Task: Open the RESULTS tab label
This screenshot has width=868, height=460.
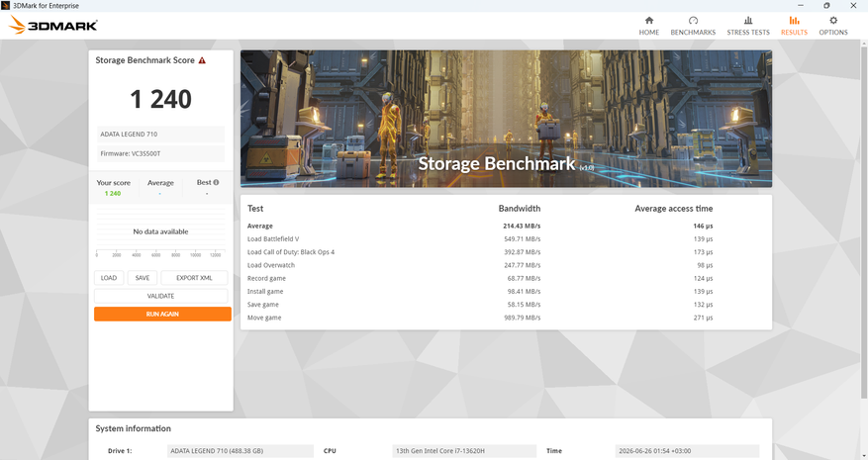Action: point(795,32)
